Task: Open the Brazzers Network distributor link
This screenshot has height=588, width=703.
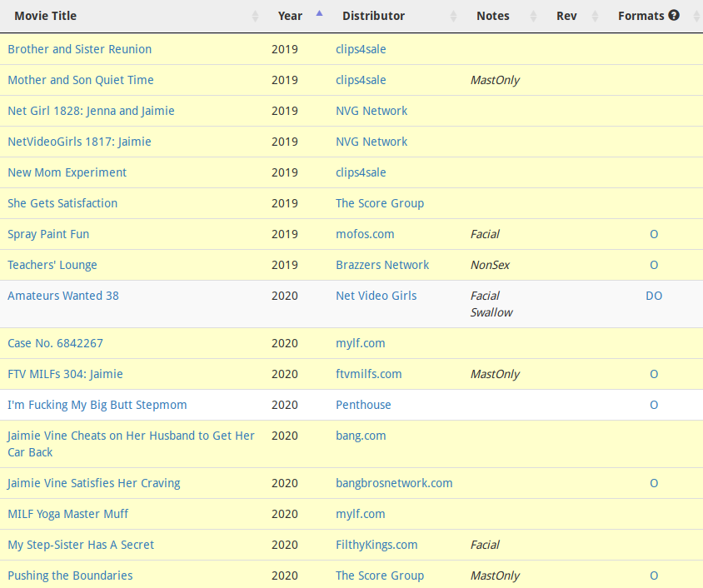Action: pos(382,265)
